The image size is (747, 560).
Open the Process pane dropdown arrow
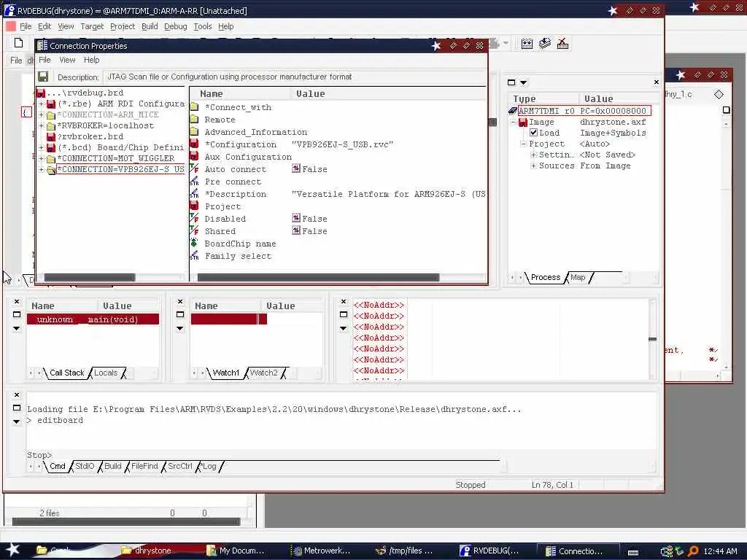tap(524, 82)
